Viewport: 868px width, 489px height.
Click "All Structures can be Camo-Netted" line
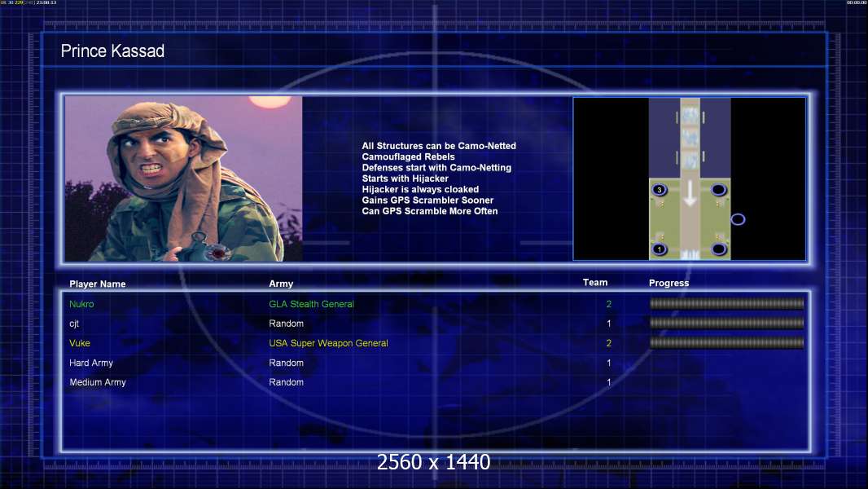click(439, 146)
